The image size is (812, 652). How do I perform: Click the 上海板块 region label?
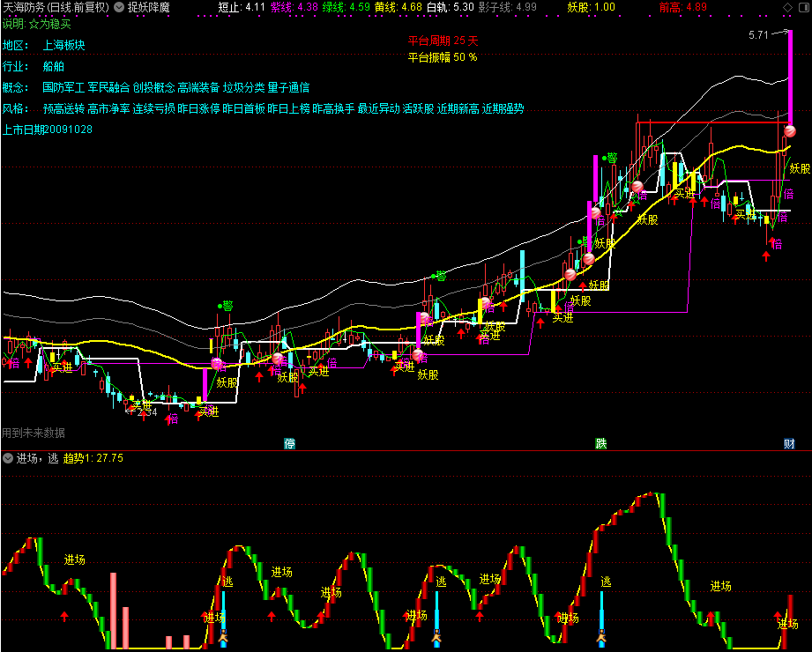[63, 45]
